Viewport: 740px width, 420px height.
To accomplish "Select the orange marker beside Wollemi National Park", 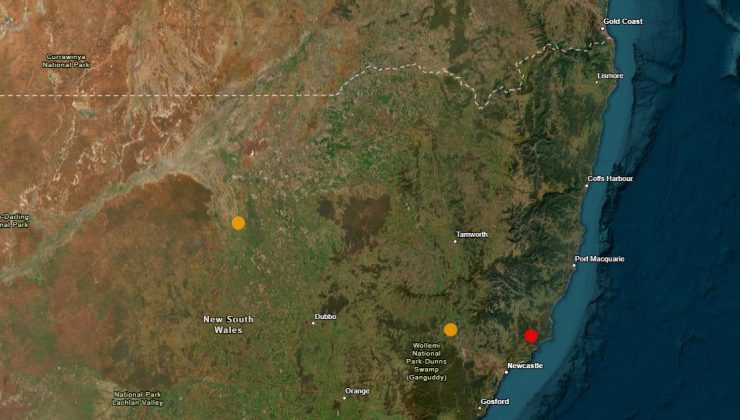I will coord(450,329).
